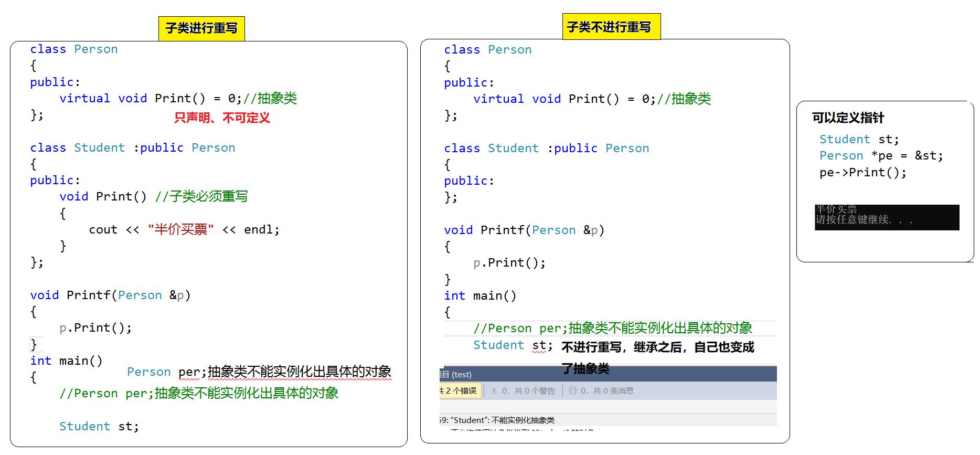Click 'void Printf(Person &p)' in 子类进行重写 panel

coord(110,295)
